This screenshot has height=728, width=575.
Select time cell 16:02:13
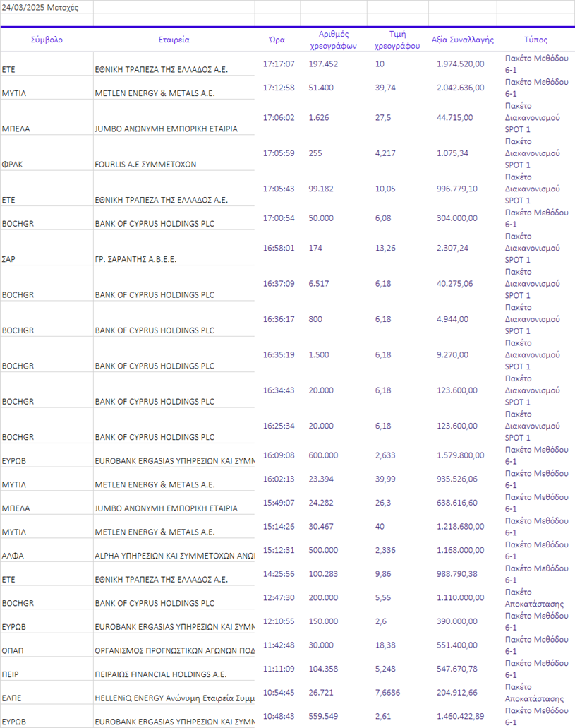[x=279, y=479]
